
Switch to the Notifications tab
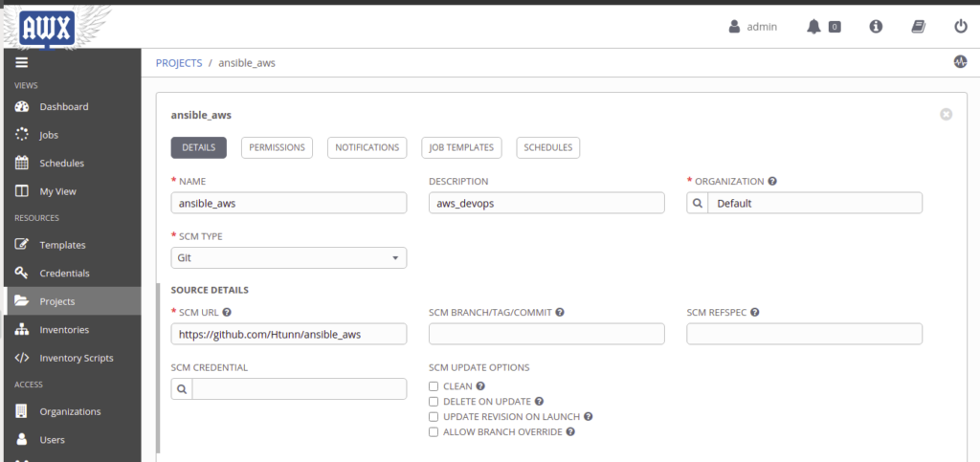tap(367, 147)
